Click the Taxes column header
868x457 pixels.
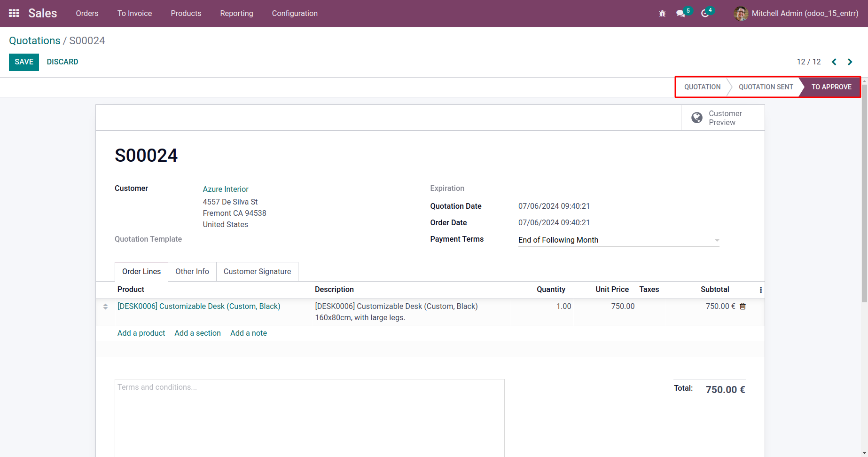649,290
